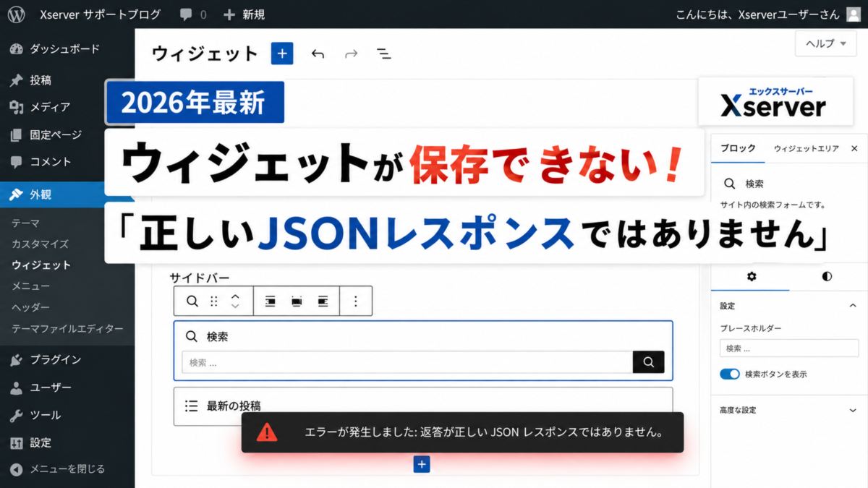Click the Dashboard gauge icon in sidebar

tap(17, 49)
